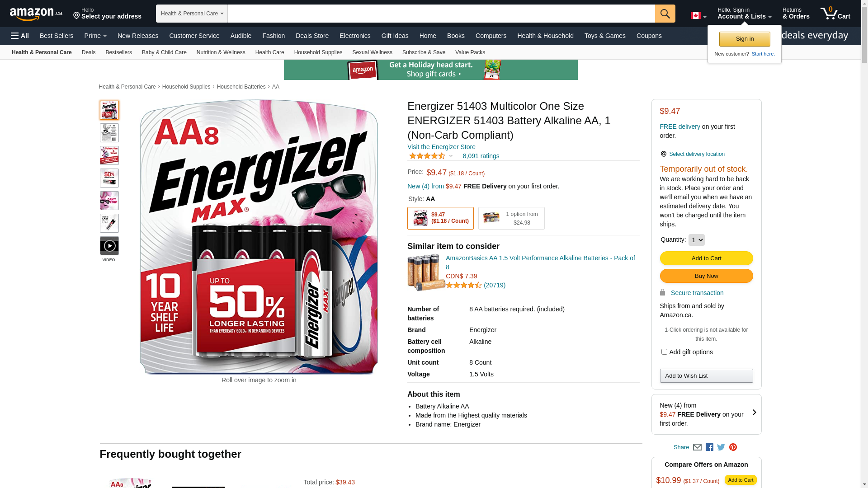Expand the Health & Personal Care search category
The height and width of the screenshot is (488, 868).
pyautogui.click(x=192, y=14)
